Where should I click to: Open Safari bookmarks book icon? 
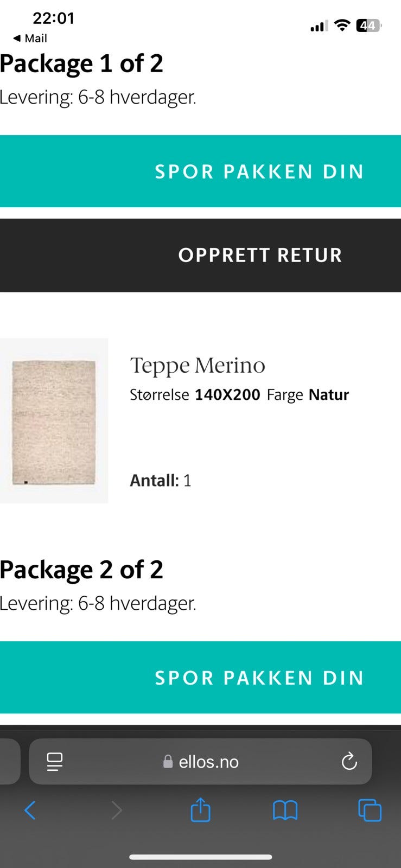click(x=285, y=810)
